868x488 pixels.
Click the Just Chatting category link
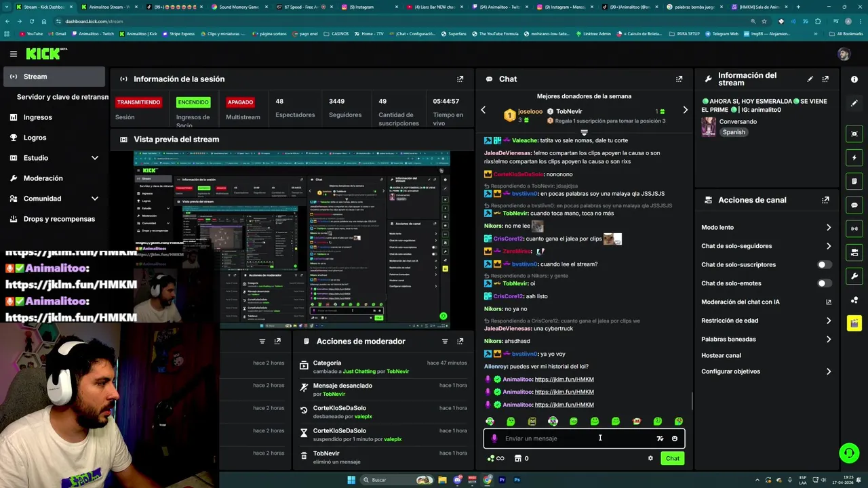tap(359, 371)
